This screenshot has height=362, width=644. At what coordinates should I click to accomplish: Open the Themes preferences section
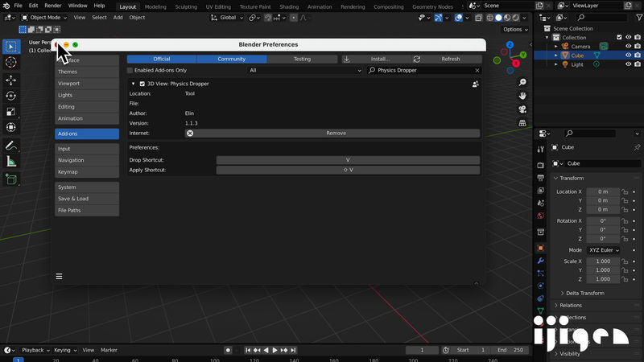tap(87, 72)
